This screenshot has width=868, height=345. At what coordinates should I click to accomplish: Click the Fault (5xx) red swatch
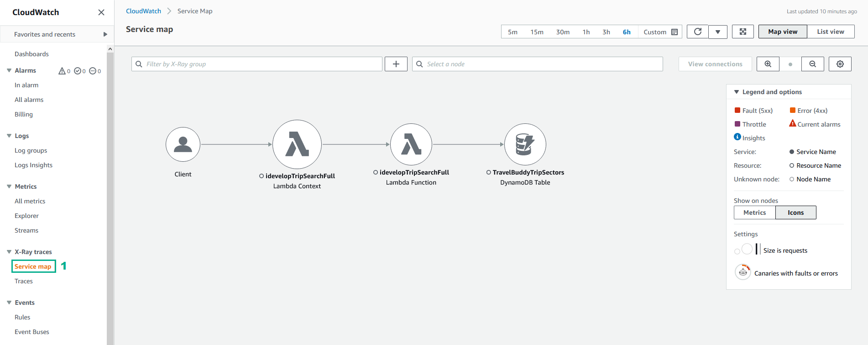[x=737, y=110]
